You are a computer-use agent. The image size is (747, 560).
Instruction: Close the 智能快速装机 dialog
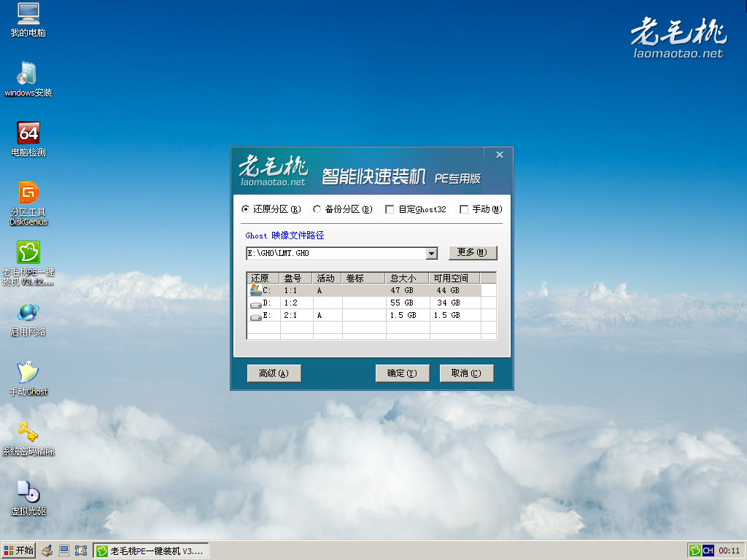[499, 155]
